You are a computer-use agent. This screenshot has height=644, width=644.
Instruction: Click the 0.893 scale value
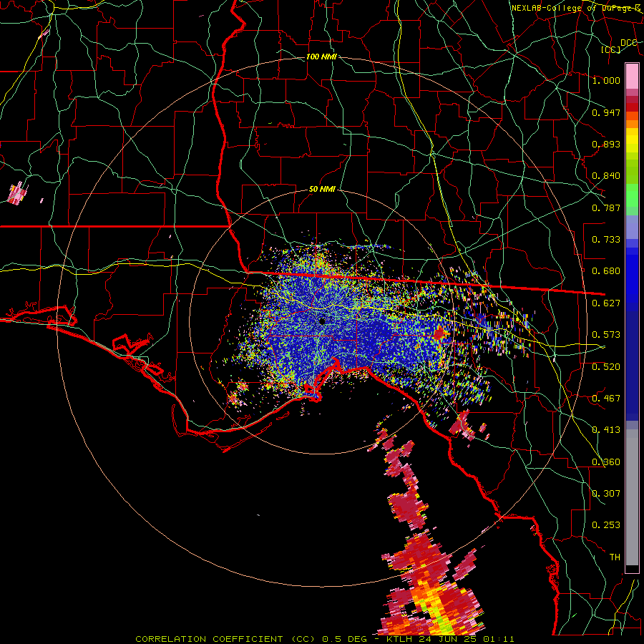(606, 144)
